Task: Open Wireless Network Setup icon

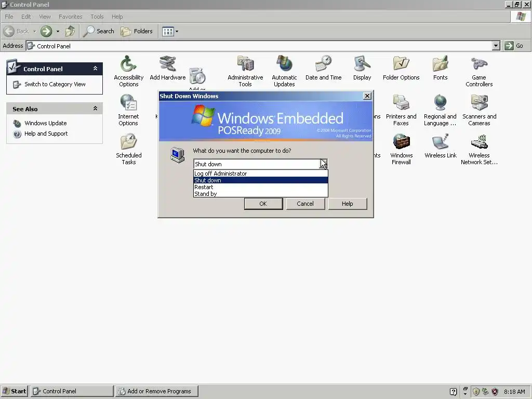Action: [x=479, y=149]
